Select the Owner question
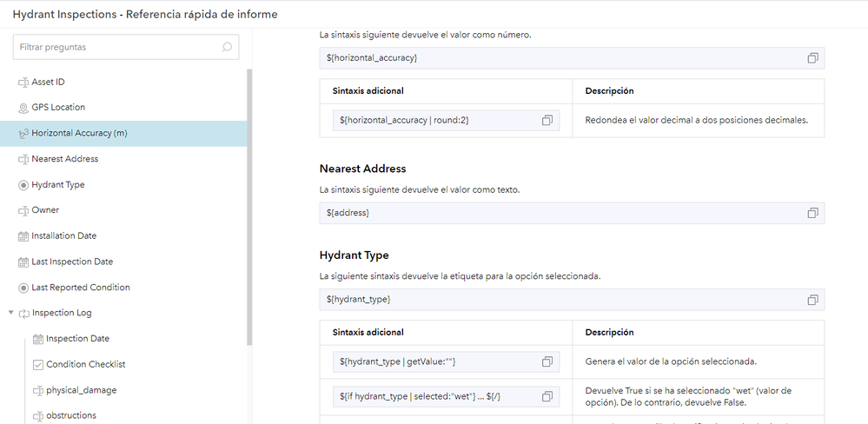 44,210
